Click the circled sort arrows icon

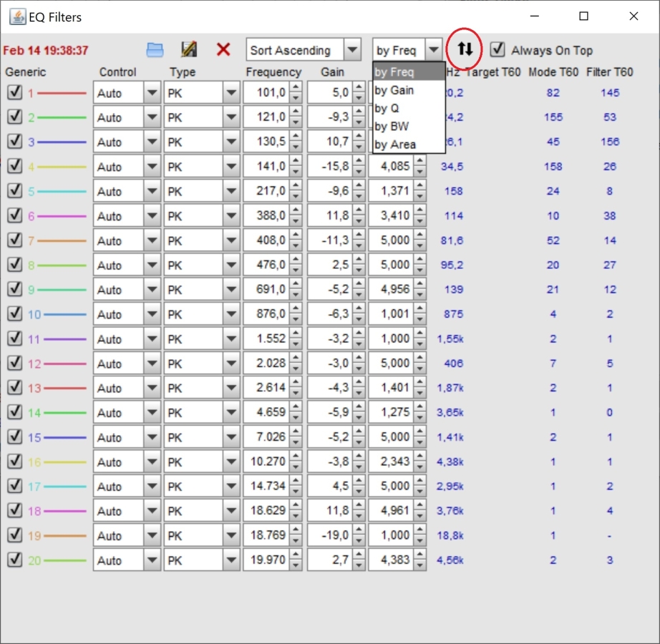point(465,49)
